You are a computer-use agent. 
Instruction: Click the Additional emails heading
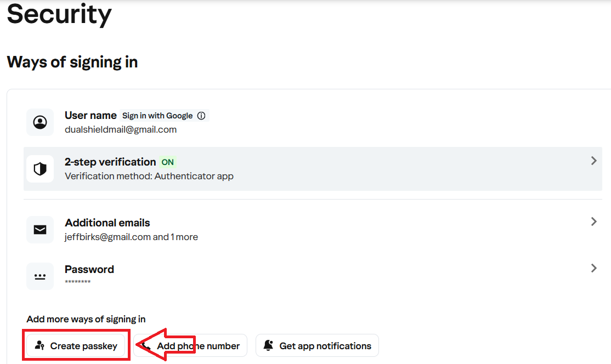[107, 223]
